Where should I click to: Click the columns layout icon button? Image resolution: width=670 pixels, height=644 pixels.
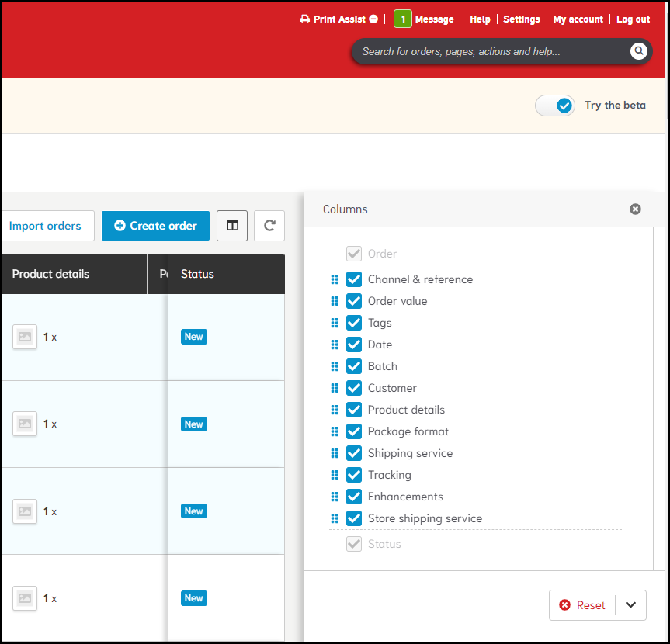pyautogui.click(x=232, y=226)
